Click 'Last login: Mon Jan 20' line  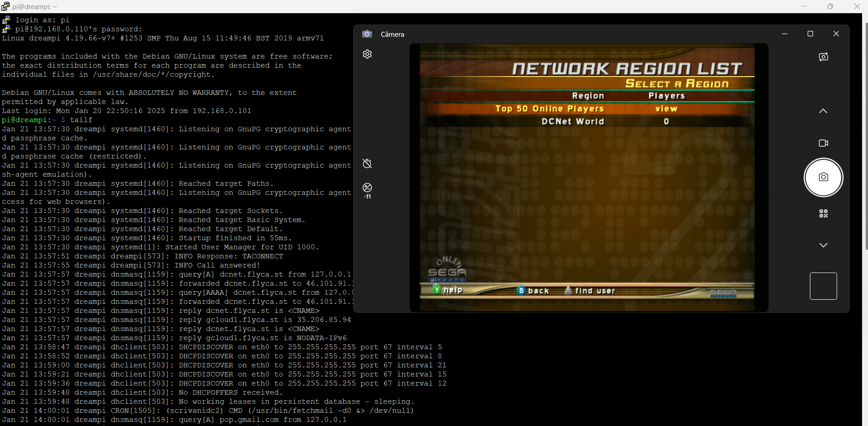click(x=127, y=111)
